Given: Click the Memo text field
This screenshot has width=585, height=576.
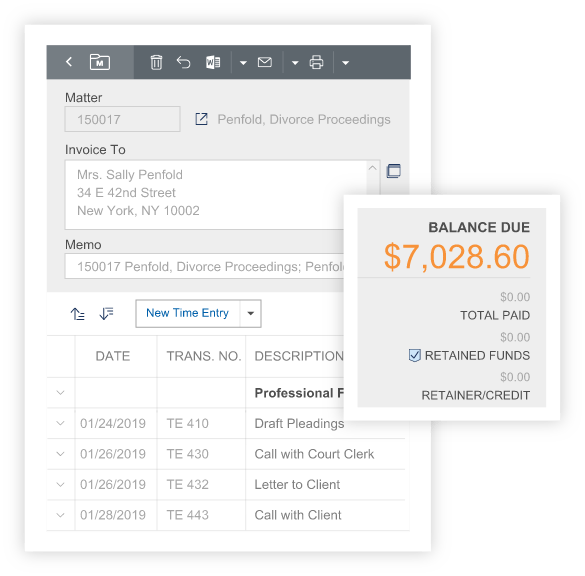Looking at the screenshot, I should (x=204, y=266).
